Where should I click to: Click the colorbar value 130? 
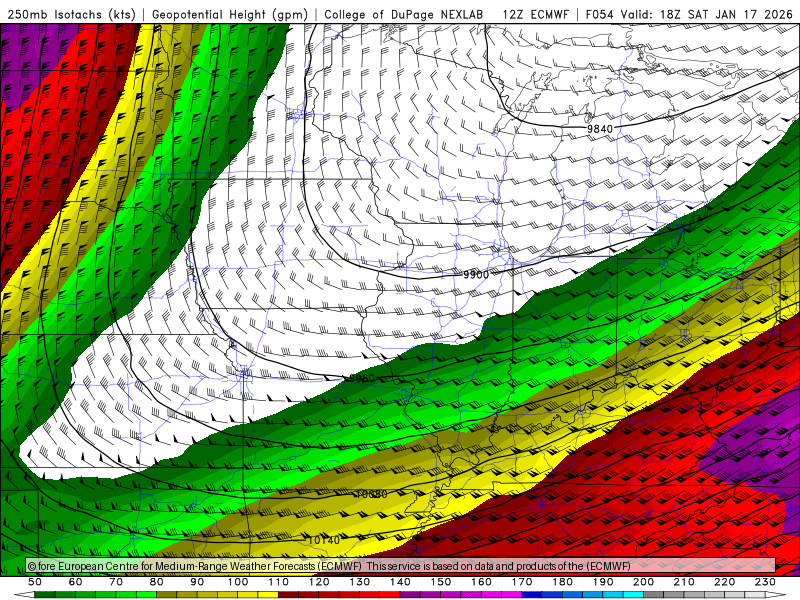[x=360, y=582]
